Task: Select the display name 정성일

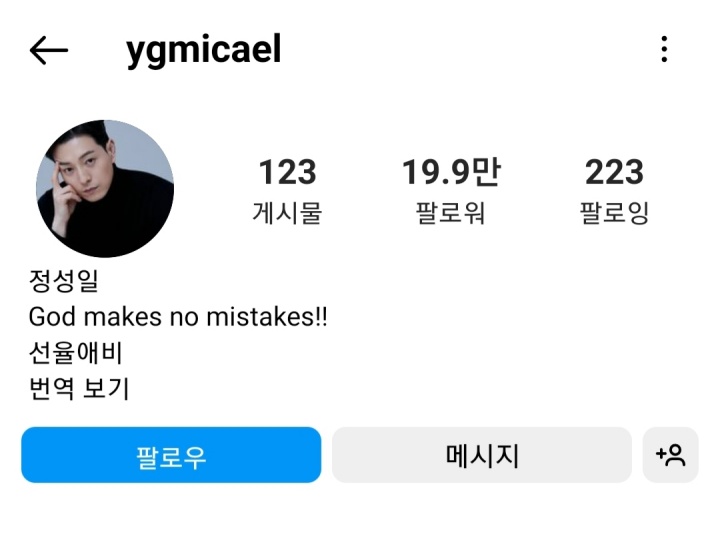Action: [x=64, y=281]
